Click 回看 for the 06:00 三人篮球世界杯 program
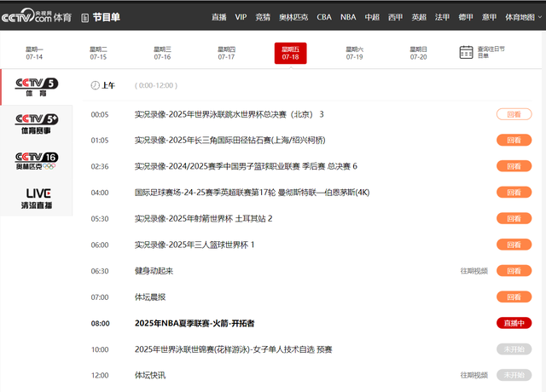The width and height of the screenshot is (546, 392). click(x=514, y=245)
